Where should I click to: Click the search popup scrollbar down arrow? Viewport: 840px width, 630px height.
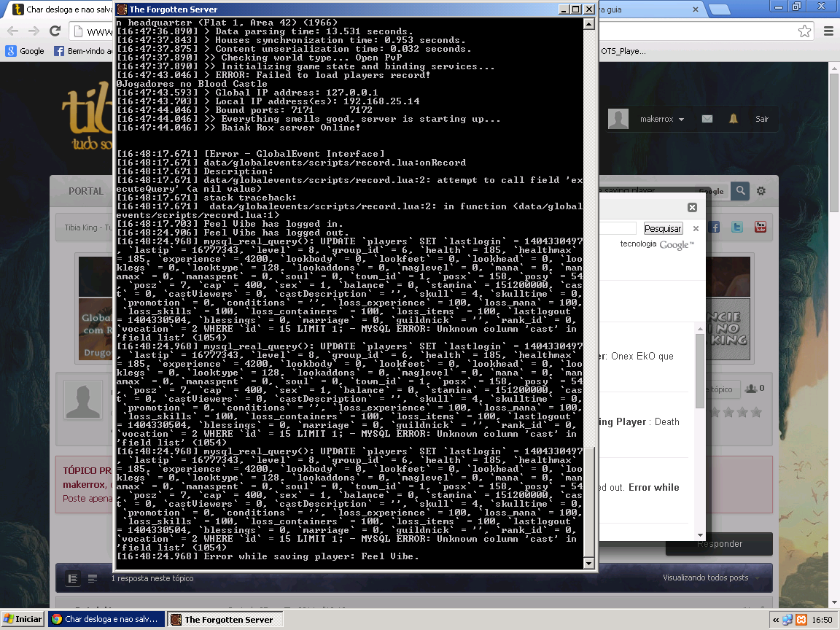700,534
